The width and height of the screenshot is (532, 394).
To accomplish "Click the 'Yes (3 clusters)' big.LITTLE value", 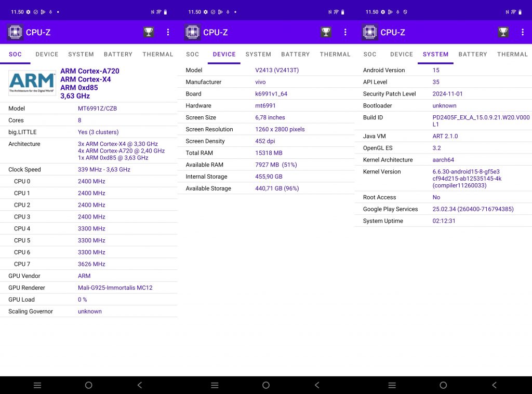I will [x=98, y=132].
